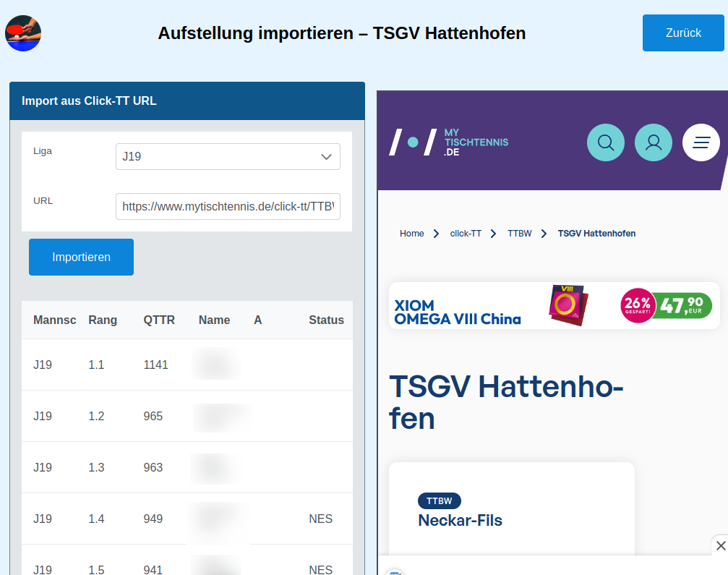Click the 47,90 EUR price tag
This screenshot has height=575, width=728.
coord(682,306)
